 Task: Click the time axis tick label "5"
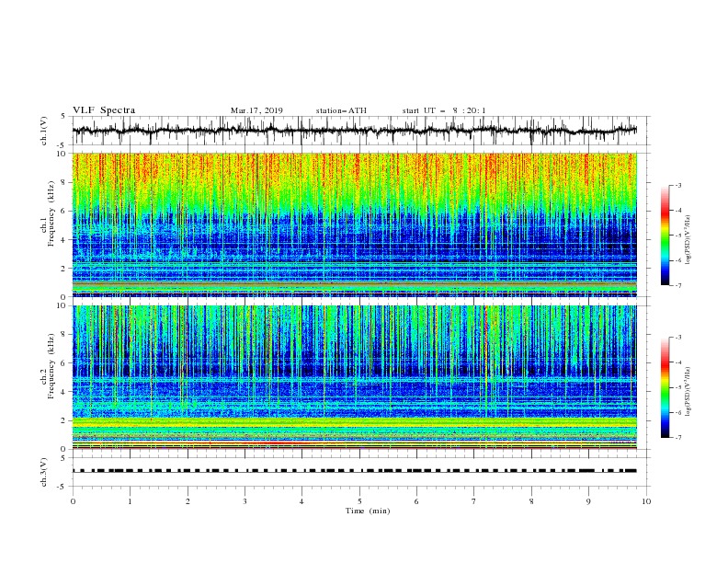[359, 501]
